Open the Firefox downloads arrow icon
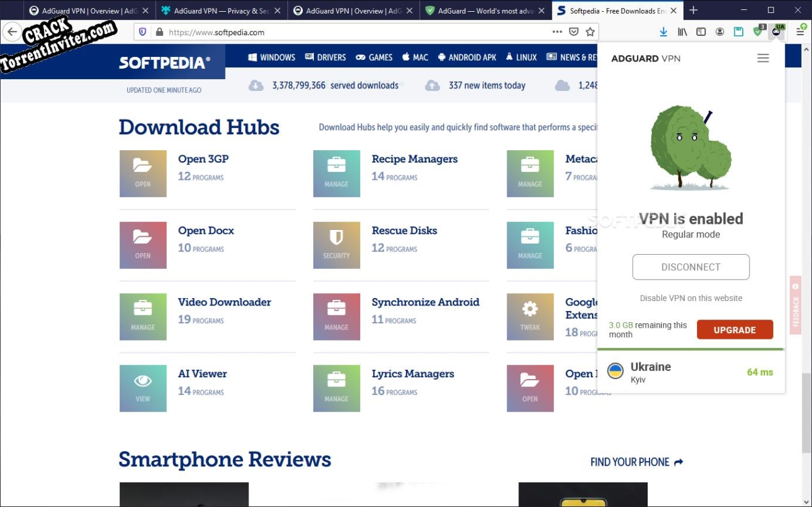The image size is (812, 507). [663, 32]
